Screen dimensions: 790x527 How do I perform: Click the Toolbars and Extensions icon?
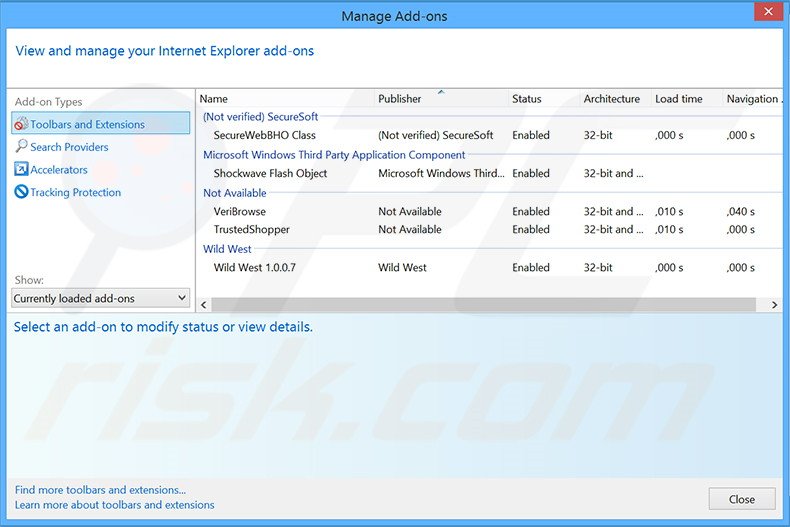(21, 124)
